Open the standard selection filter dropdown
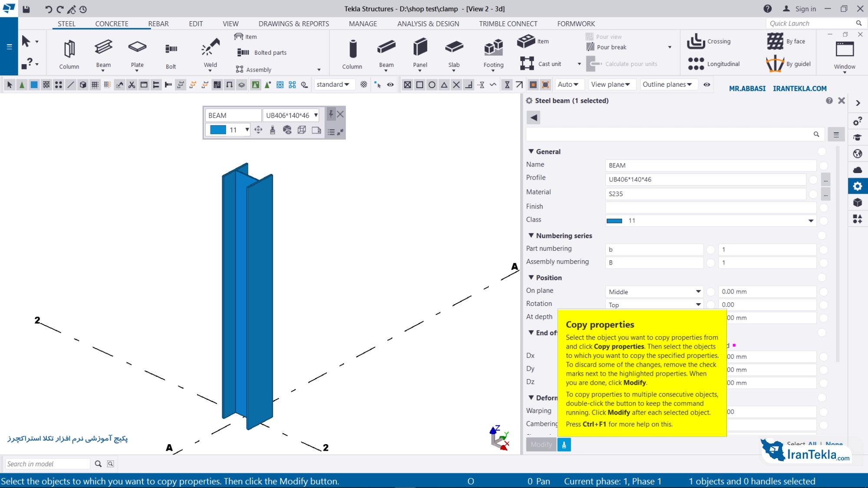The width and height of the screenshot is (868, 488). [x=333, y=85]
